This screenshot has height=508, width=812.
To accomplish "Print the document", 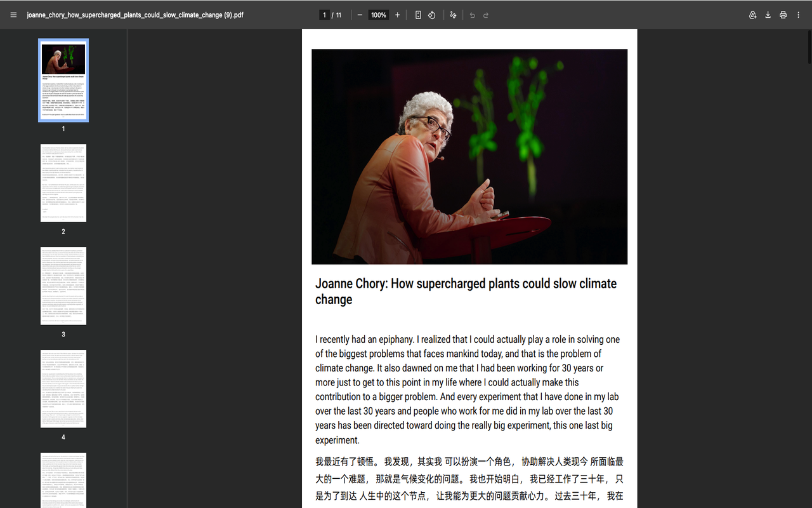I will point(783,15).
